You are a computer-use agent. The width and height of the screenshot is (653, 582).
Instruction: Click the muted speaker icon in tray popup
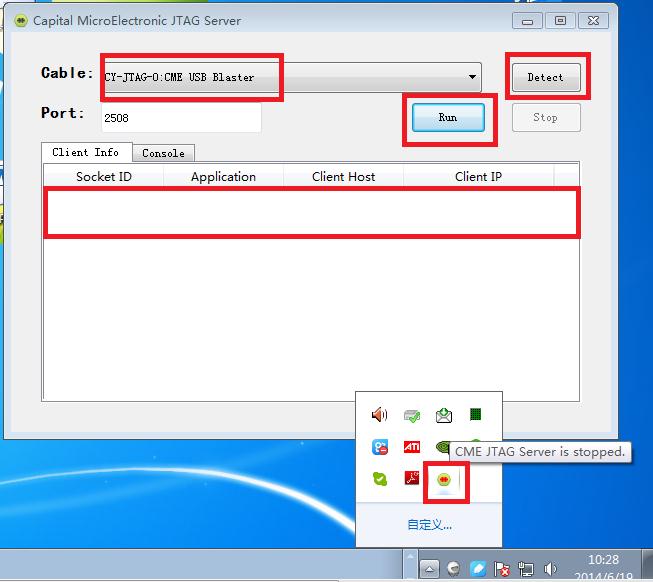tap(379, 415)
